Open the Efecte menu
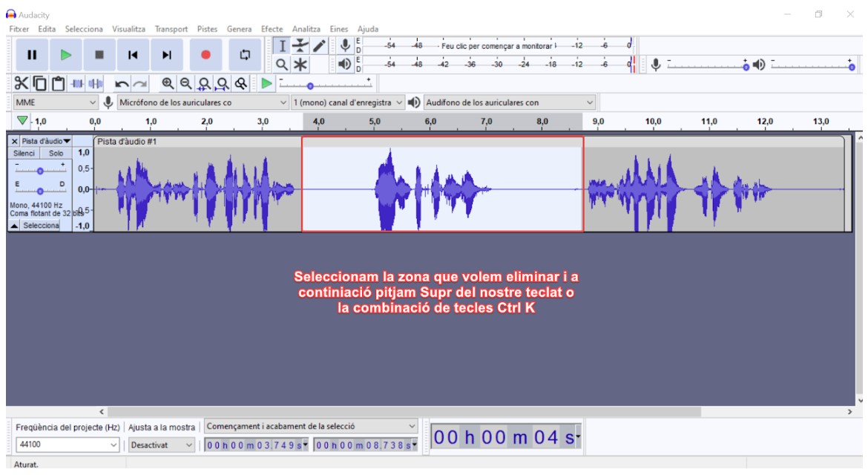The height and width of the screenshot is (475, 868). pyautogui.click(x=272, y=29)
